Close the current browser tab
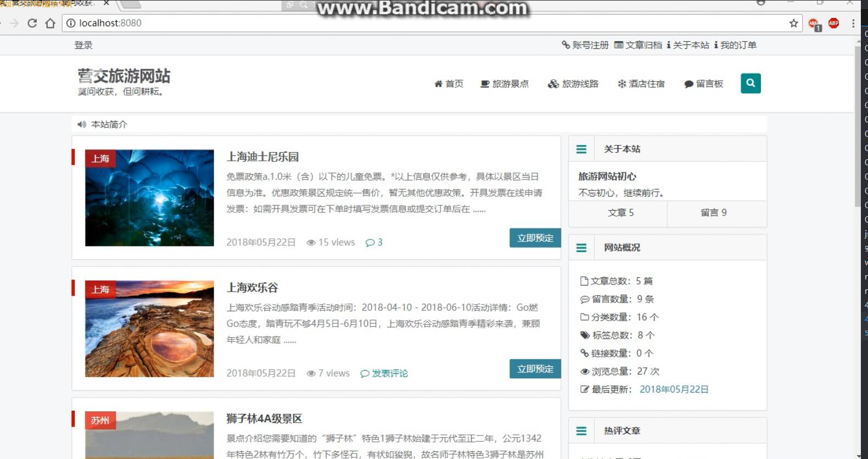Viewport: 868px width, 459px height. click(107, 3)
